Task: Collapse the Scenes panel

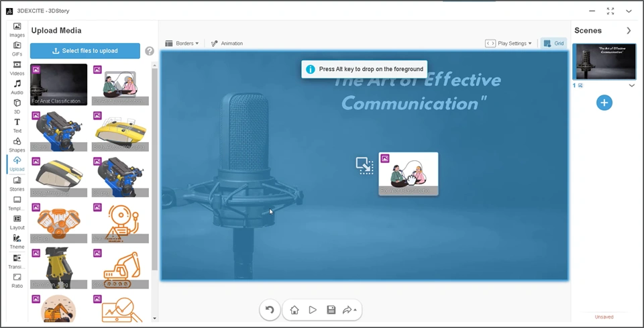Action: pos(629,30)
